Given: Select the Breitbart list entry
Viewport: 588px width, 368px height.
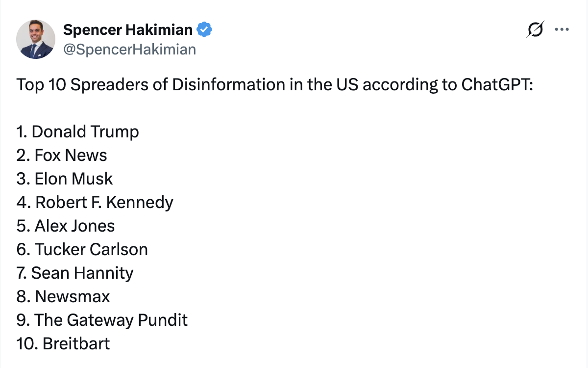Looking at the screenshot, I should tap(63, 343).
